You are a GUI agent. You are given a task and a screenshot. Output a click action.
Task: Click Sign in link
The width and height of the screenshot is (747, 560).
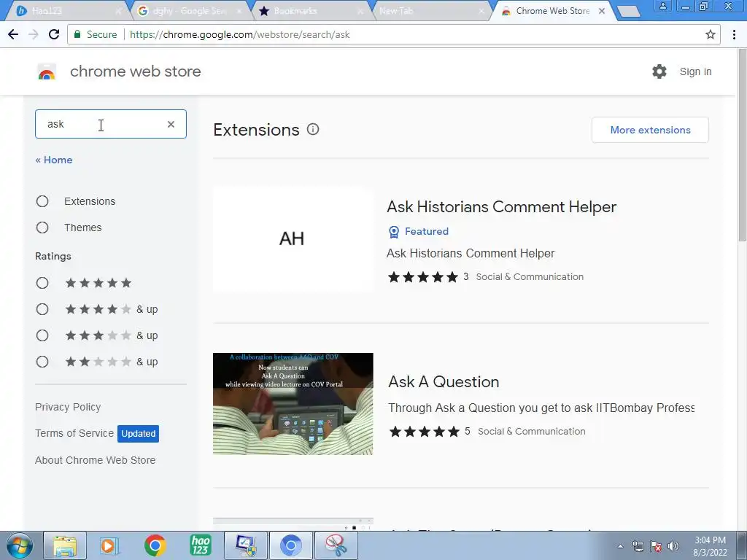(x=695, y=71)
